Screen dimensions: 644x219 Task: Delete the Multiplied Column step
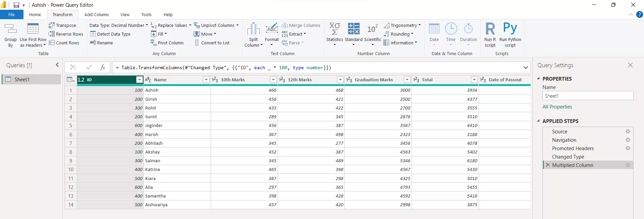548,165
